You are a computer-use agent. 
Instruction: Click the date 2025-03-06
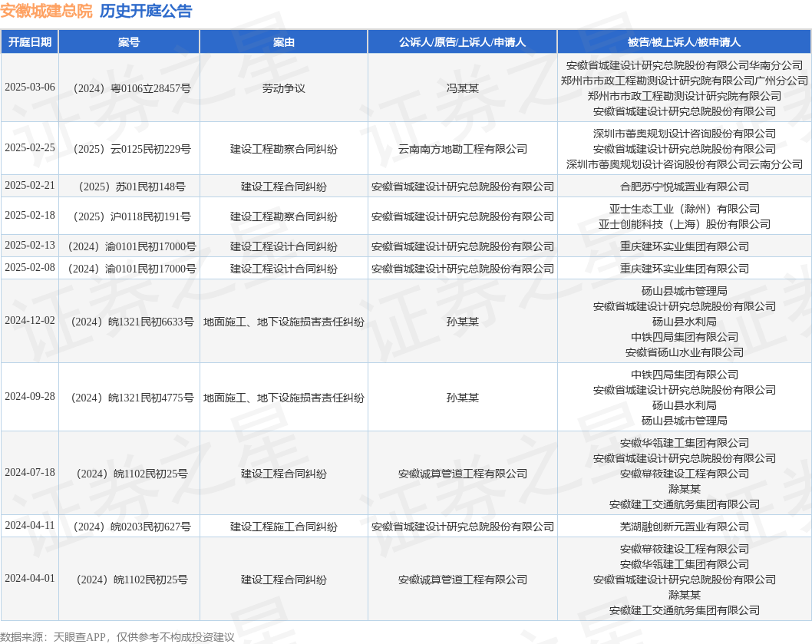coord(30,88)
